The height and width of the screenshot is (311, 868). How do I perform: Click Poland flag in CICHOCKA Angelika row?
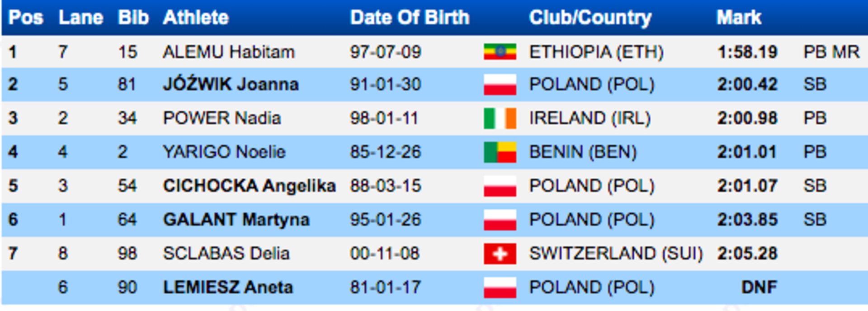(500, 186)
